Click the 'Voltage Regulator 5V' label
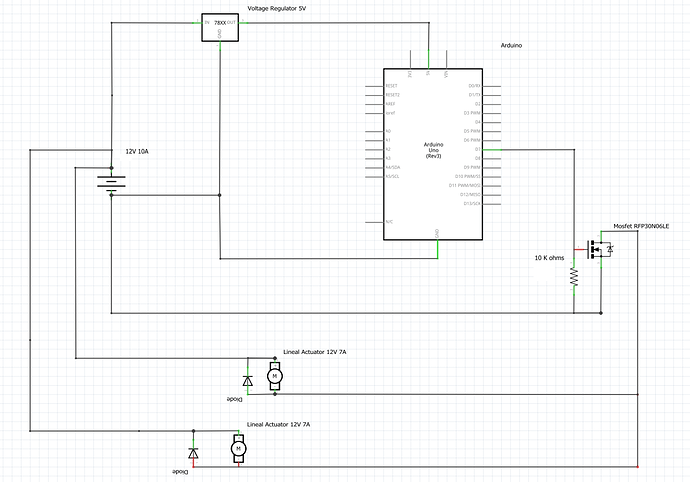The image size is (690, 482). [x=276, y=8]
